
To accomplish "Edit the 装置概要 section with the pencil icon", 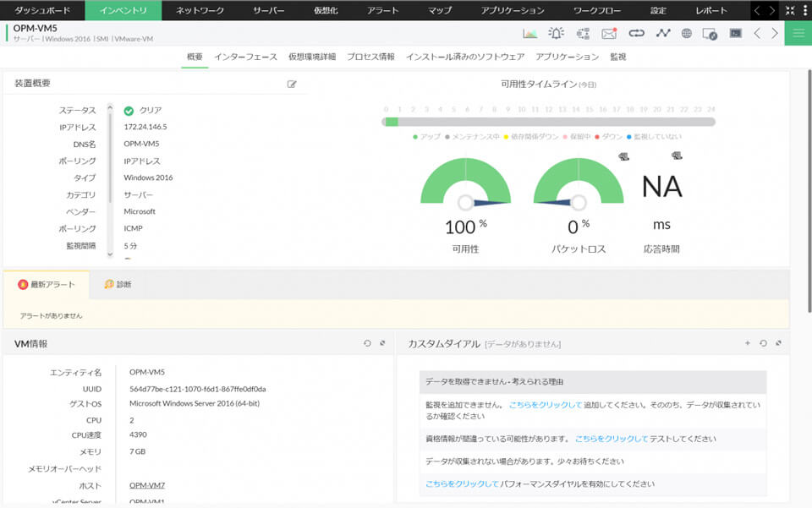I will pyautogui.click(x=293, y=84).
